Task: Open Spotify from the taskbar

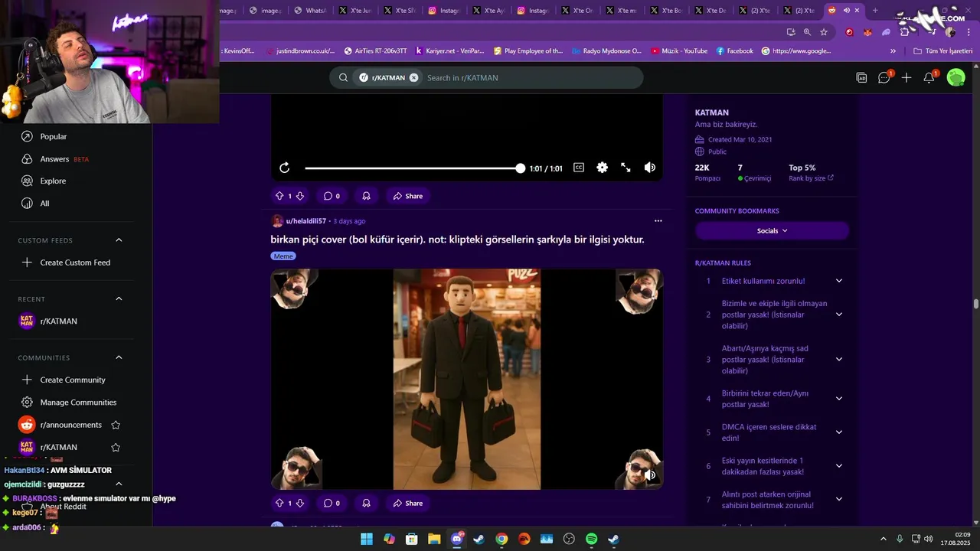Action: click(591, 539)
